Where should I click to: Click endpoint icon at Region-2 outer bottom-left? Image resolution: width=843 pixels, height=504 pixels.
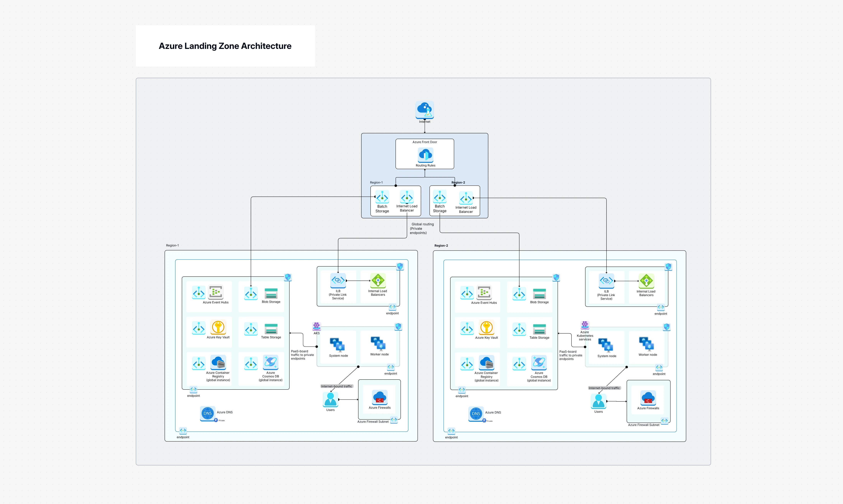(x=451, y=431)
